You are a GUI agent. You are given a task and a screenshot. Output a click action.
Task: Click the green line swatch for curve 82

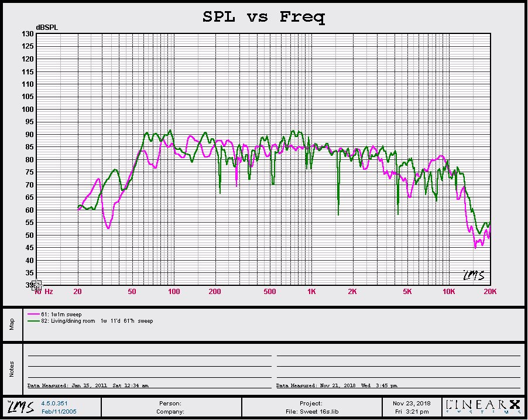tap(33, 321)
